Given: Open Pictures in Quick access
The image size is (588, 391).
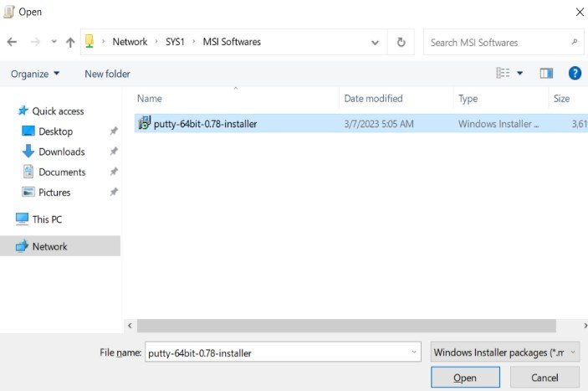Looking at the screenshot, I should (54, 192).
